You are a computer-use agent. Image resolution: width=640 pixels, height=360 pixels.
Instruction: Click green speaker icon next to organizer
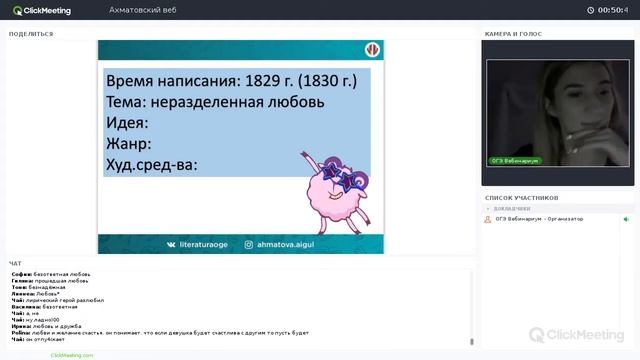click(x=626, y=219)
